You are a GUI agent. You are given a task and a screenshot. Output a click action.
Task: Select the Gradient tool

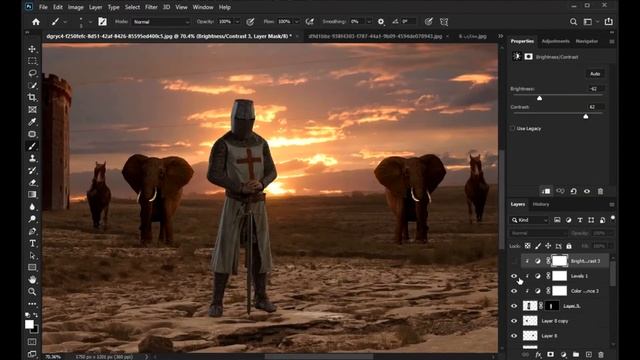coord(32,195)
